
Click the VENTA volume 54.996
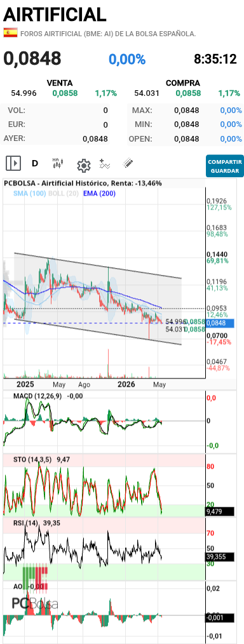click(24, 93)
